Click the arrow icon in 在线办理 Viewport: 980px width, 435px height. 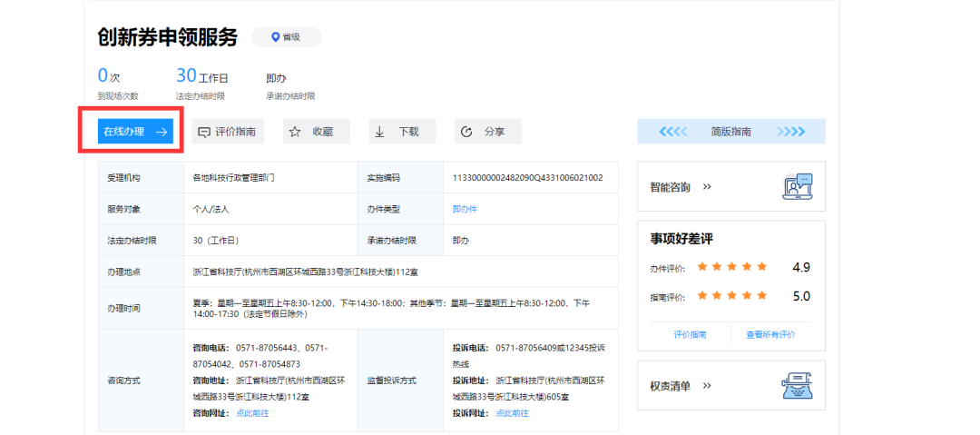pos(162,132)
